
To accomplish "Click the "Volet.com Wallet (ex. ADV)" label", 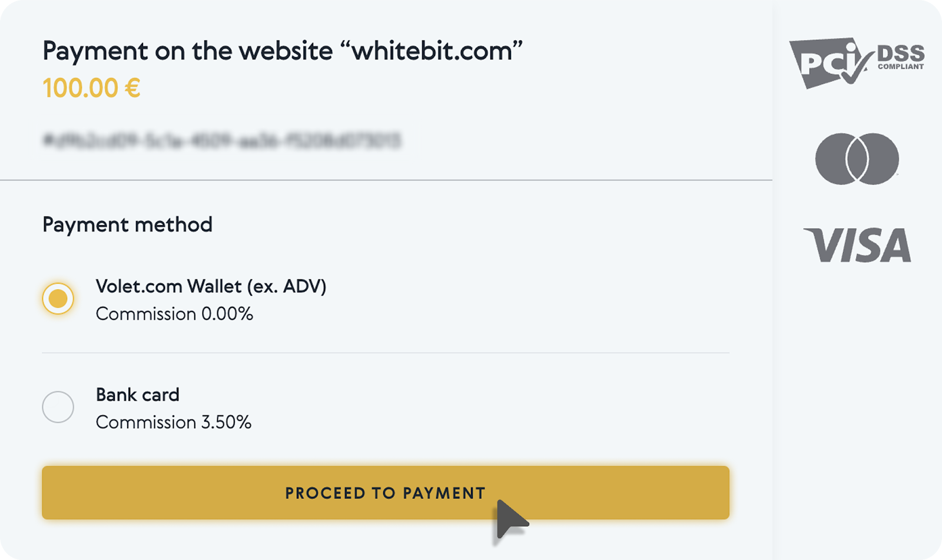I will (211, 286).
